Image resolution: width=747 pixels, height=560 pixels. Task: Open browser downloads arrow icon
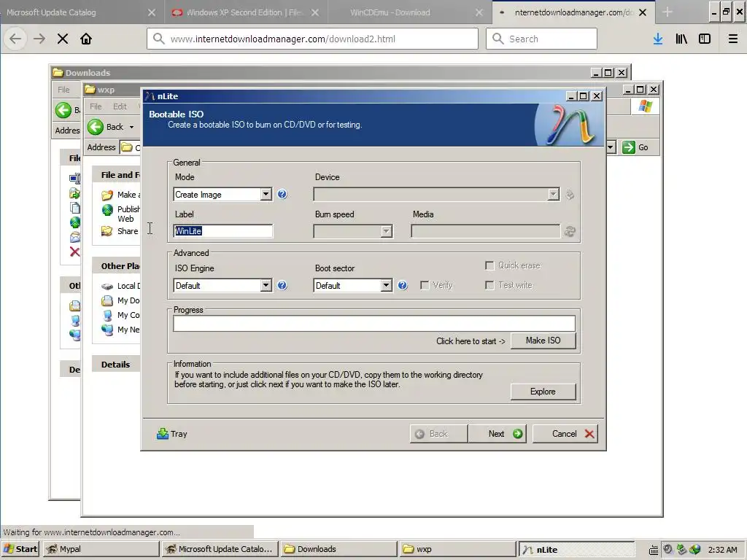click(658, 39)
